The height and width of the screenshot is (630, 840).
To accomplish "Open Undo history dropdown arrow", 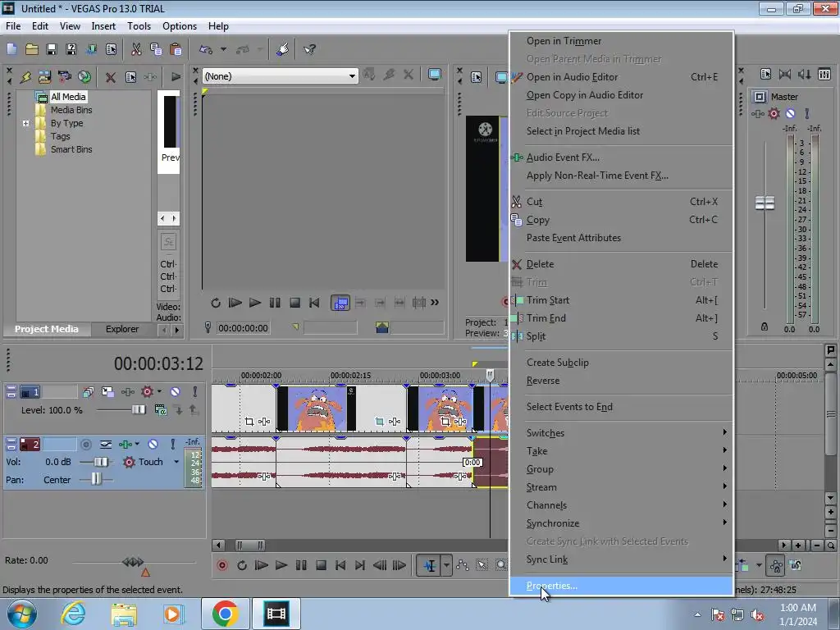I will pos(223,49).
